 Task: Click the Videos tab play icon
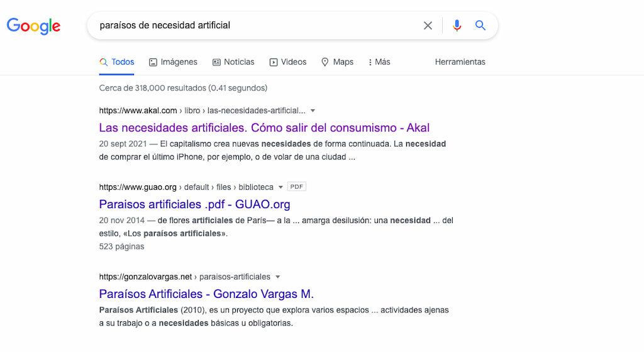tap(273, 62)
